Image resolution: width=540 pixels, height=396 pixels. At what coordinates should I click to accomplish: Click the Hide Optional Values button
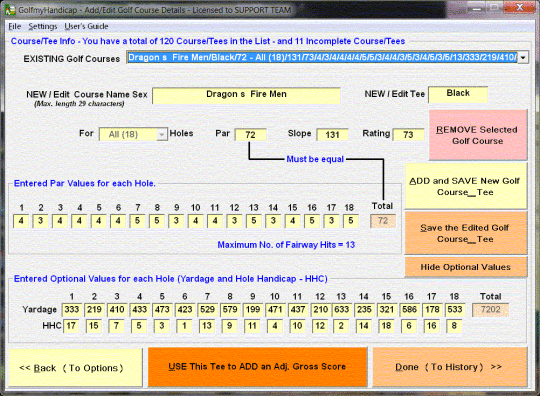click(465, 267)
